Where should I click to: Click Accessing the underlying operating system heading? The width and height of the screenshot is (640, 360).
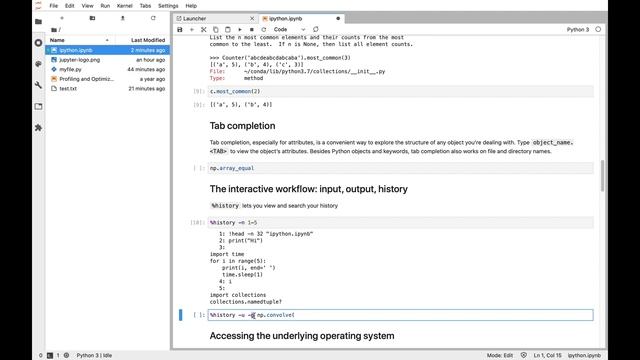302,336
